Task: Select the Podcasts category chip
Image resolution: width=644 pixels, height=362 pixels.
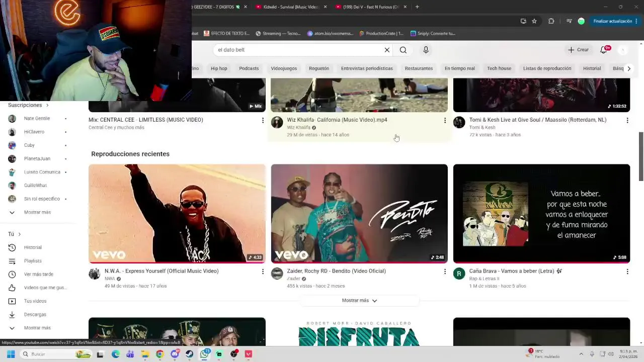Action: pos(249,68)
